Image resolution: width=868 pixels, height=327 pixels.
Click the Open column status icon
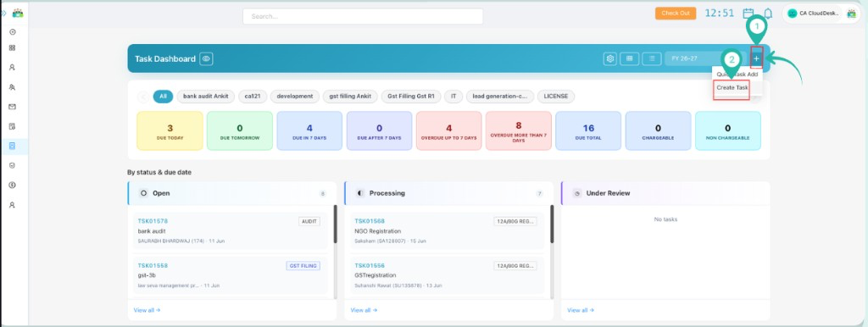click(x=144, y=194)
